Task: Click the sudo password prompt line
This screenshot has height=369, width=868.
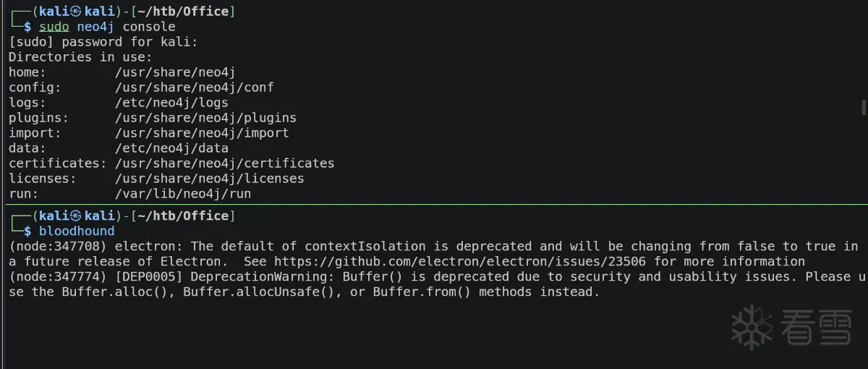Action: [103, 42]
